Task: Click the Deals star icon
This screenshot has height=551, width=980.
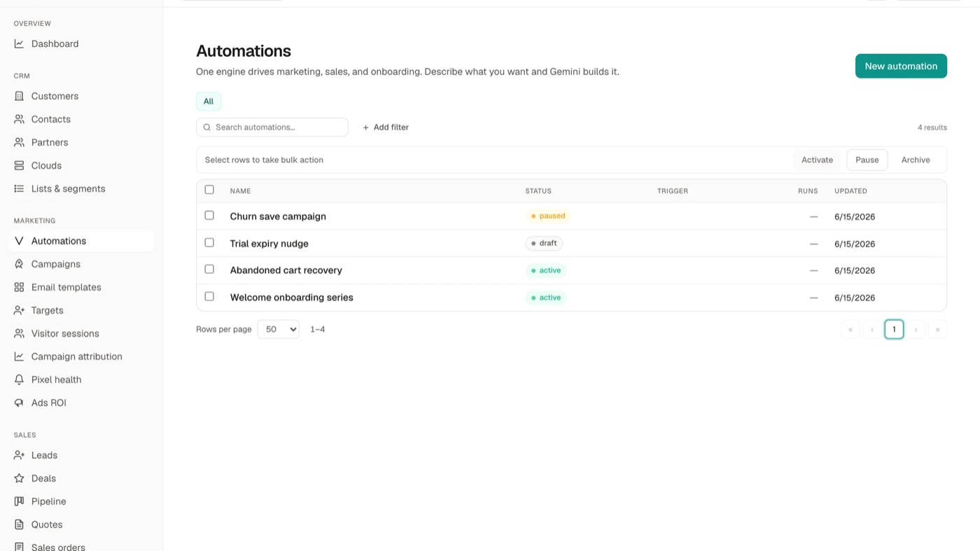Action: pos(19,478)
